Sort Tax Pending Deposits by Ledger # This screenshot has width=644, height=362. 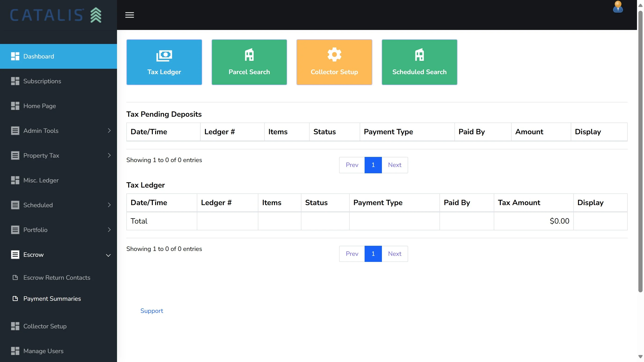tap(232, 132)
